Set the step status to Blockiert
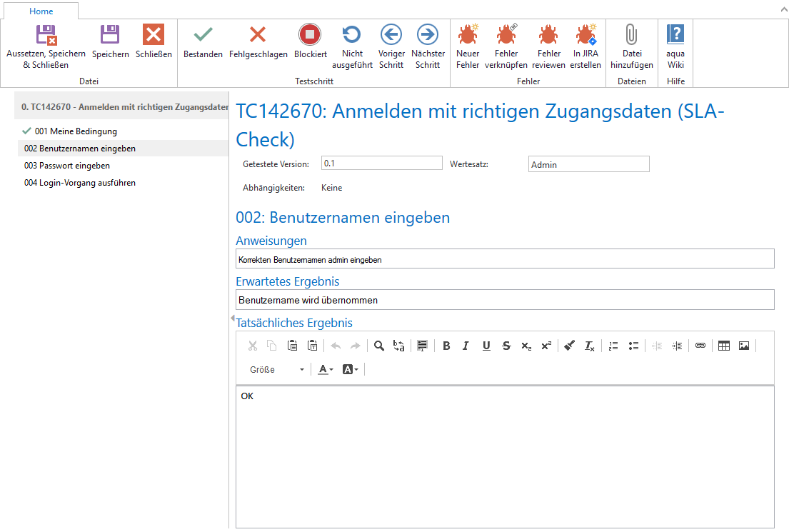This screenshot has width=789, height=532. pyautogui.click(x=310, y=42)
